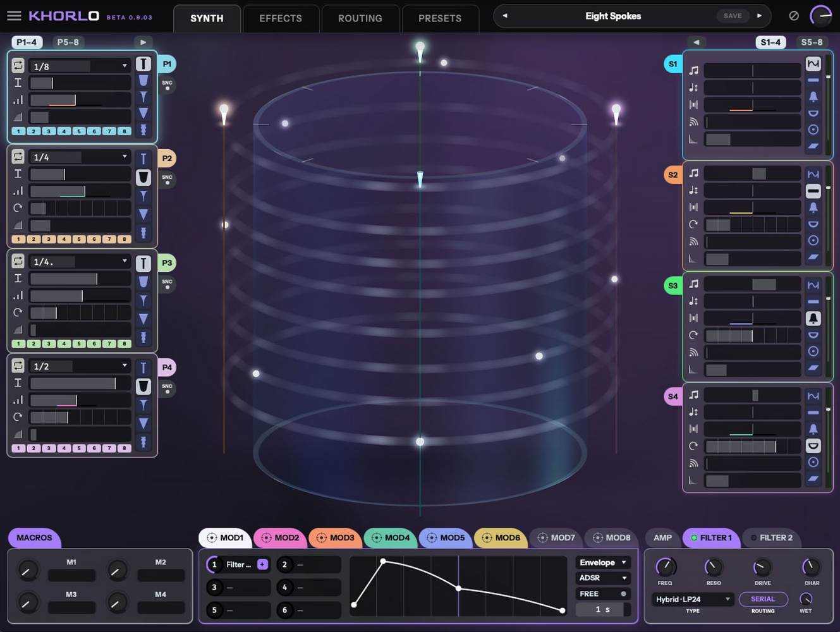Select the bowl shape icon in S4
Viewport: 840px width, 632px height.
813,446
